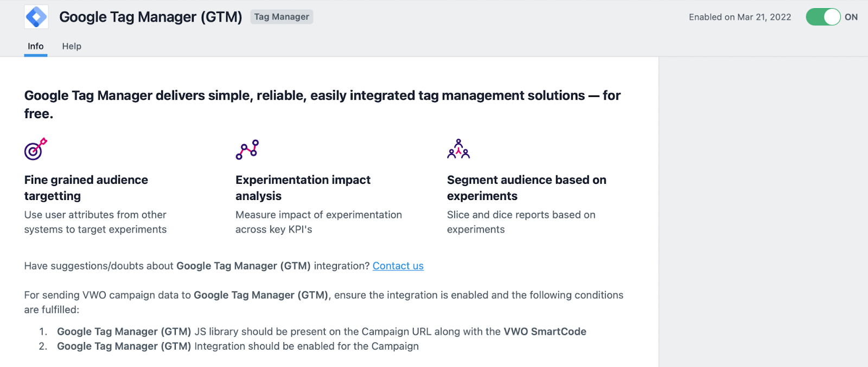Click condition 2 about Integration enabled

click(238, 346)
